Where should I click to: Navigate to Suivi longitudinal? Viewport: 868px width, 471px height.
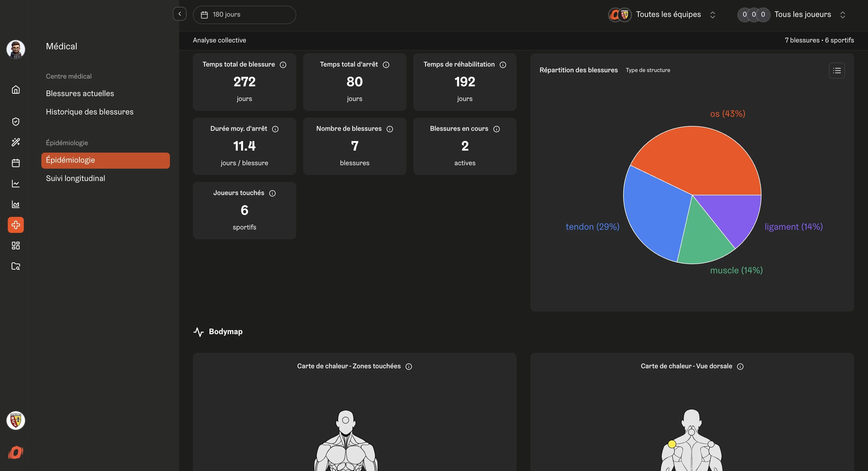click(75, 178)
